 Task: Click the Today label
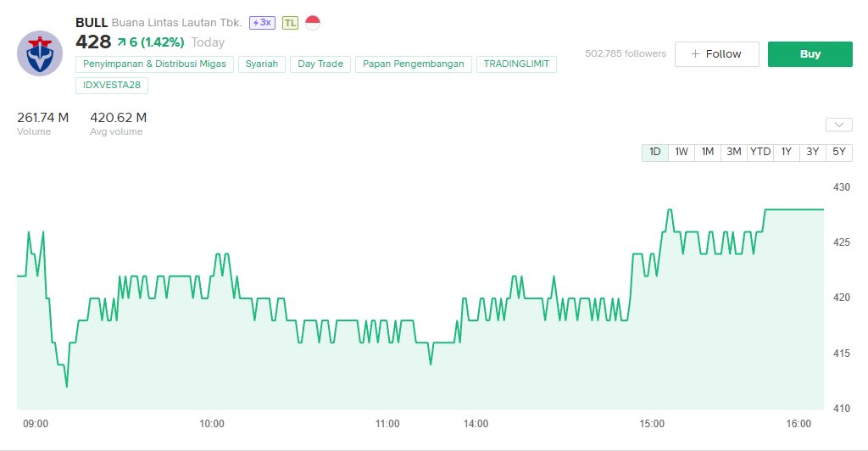(x=209, y=42)
